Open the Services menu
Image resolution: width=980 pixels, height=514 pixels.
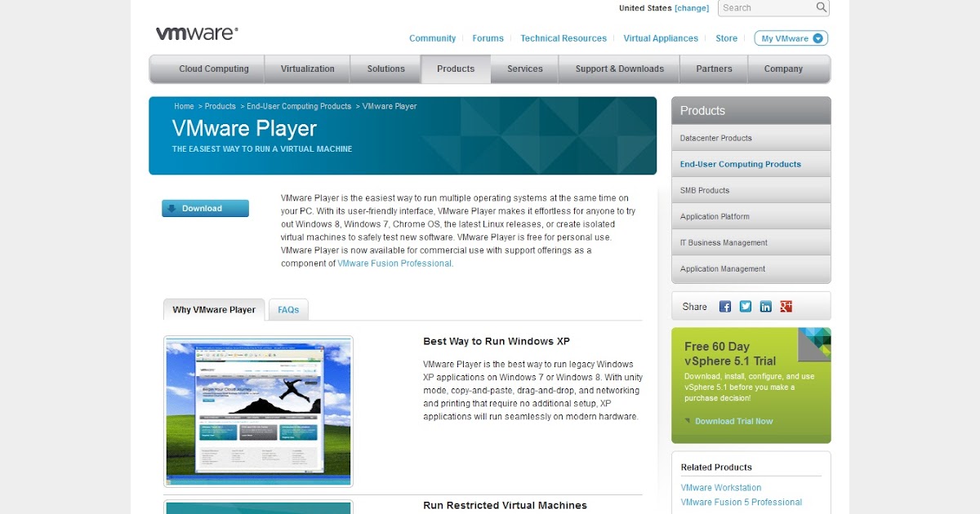coord(525,69)
